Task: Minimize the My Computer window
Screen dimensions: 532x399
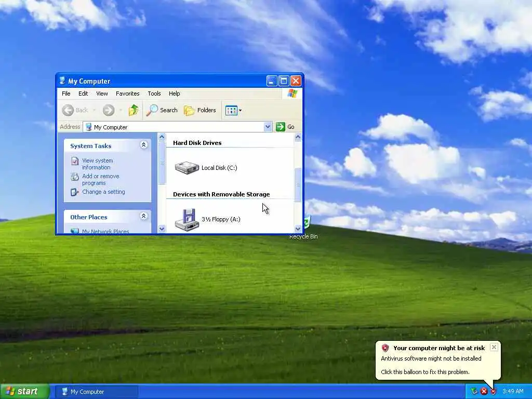Action: (271, 81)
